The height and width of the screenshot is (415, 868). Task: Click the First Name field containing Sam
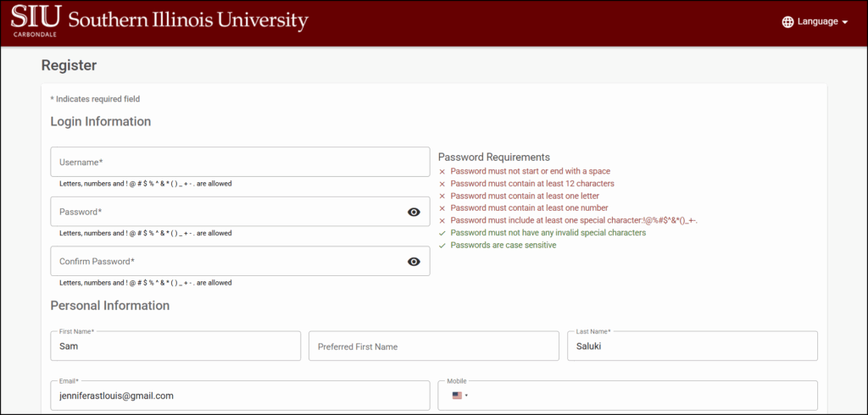pos(175,346)
